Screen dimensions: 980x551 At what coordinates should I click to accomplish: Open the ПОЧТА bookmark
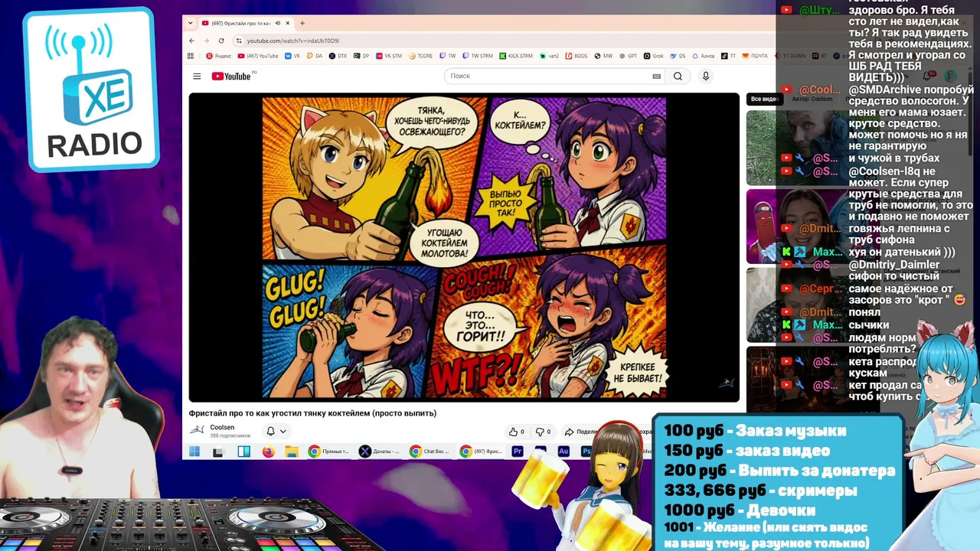[x=754, y=56]
